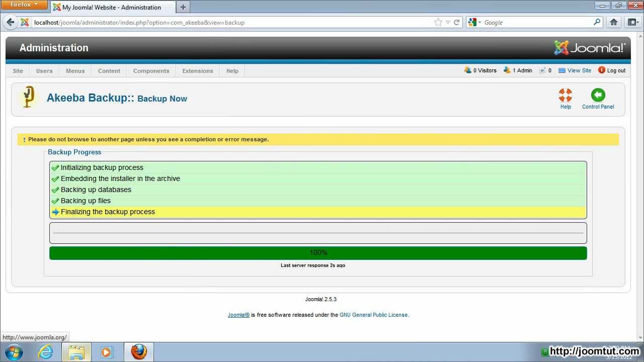Log out of the administration
Screen dimensions: 644x362
pyautogui.click(x=612, y=70)
